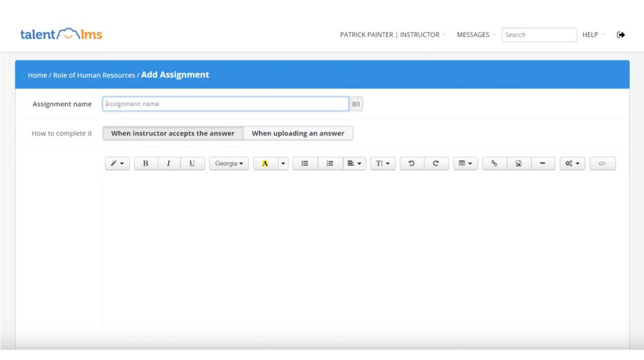Open the text size dropdown

click(383, 163)
